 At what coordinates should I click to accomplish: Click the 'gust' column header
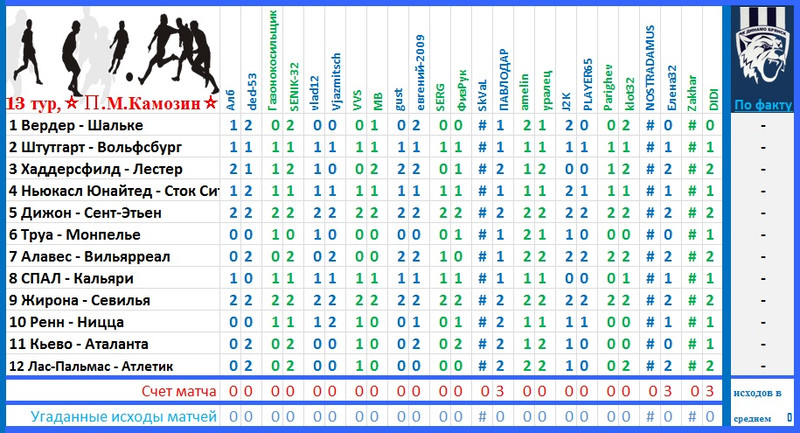pyautogui.click(x=398, y=99)
